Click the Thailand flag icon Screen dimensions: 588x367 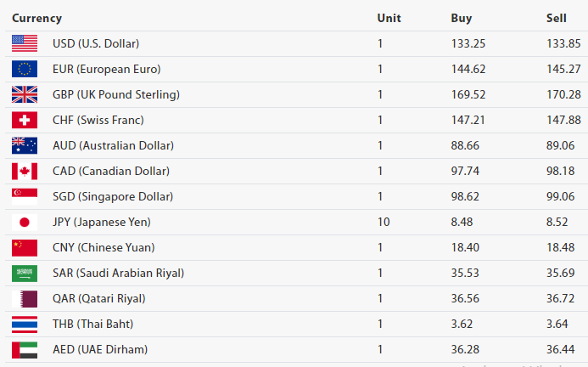pos(25,324)
